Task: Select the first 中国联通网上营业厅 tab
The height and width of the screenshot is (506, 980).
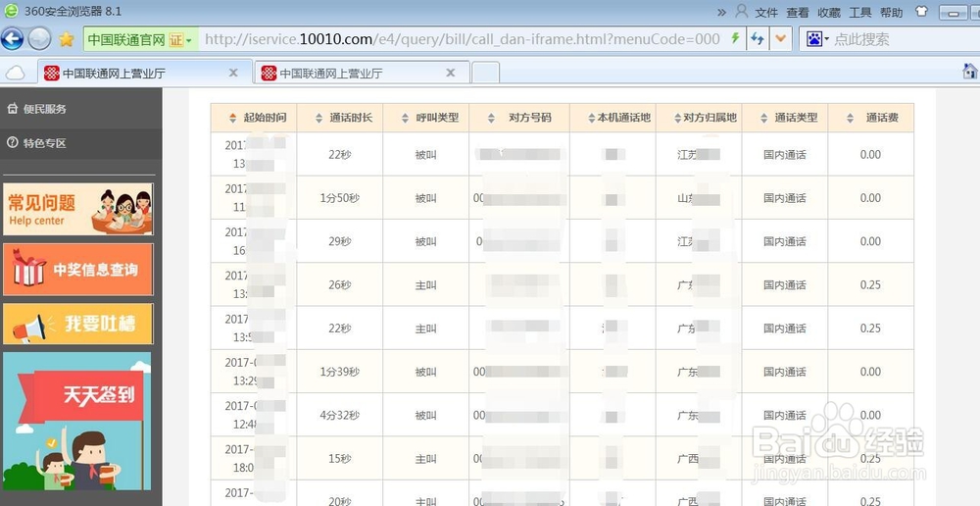Action: [145, 73]
